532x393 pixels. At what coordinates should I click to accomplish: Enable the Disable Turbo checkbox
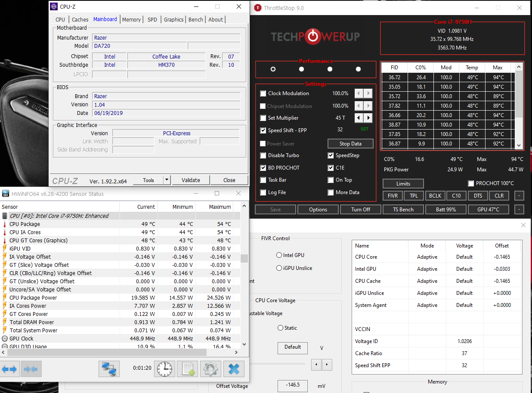click(x=263, y=155)
